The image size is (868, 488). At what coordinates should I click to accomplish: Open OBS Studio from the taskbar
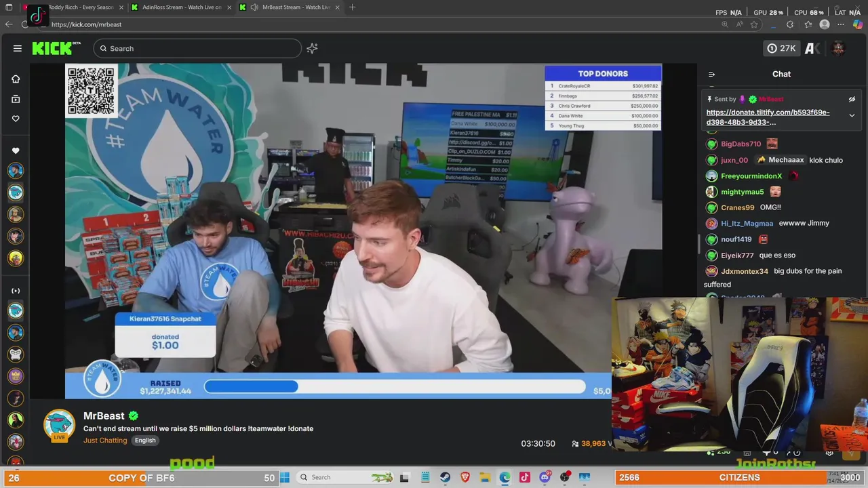point(565,477)
